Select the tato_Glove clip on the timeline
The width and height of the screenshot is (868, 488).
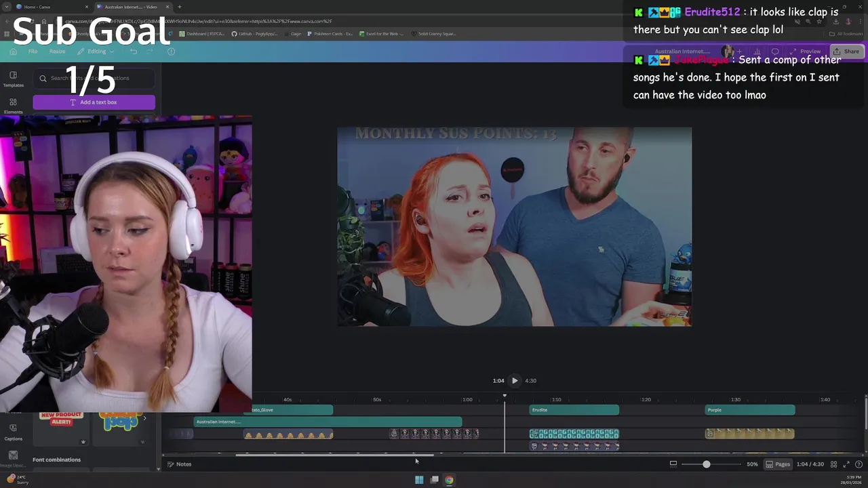click(x=292, y=410)
